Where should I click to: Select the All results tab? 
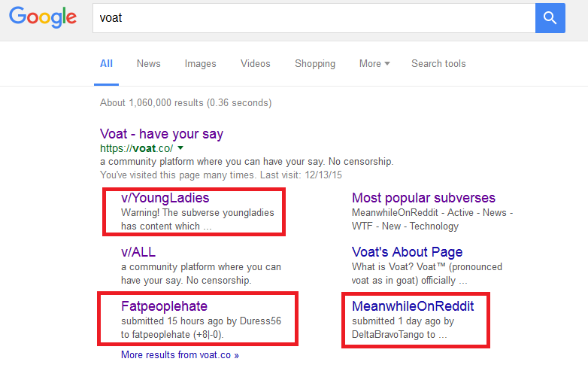click(x=107, y=64)
